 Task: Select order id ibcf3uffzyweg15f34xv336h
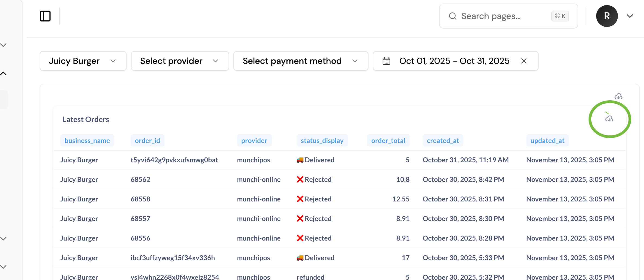tap(173, 258)
